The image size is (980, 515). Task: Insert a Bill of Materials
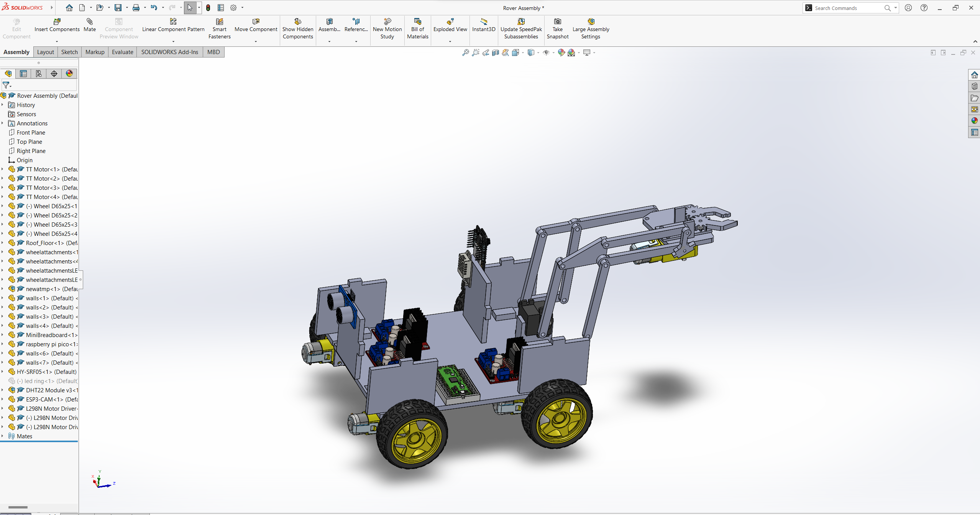417,29
